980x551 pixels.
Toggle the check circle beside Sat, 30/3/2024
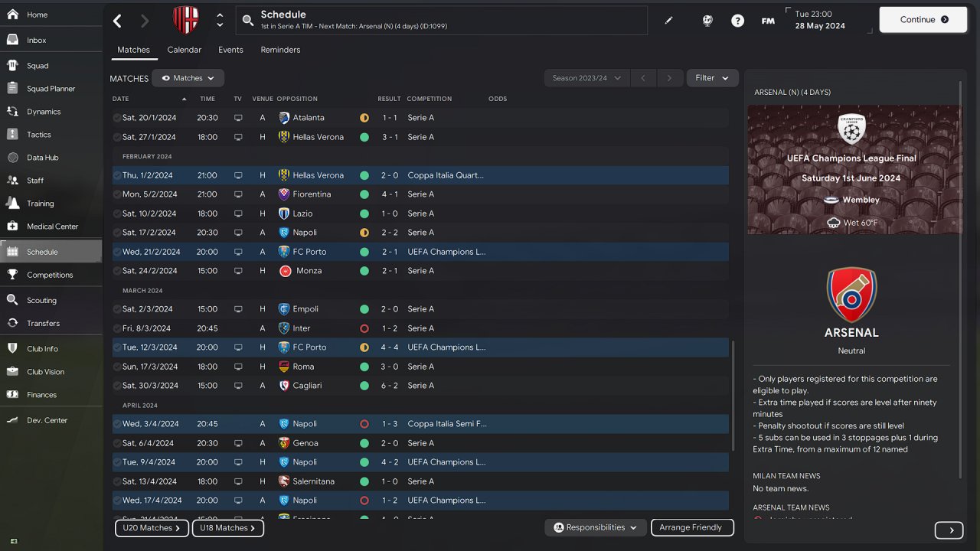point(117,386)
